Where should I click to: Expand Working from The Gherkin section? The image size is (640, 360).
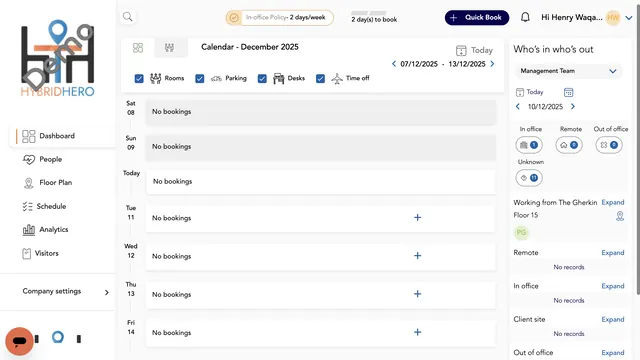point(613,202)
